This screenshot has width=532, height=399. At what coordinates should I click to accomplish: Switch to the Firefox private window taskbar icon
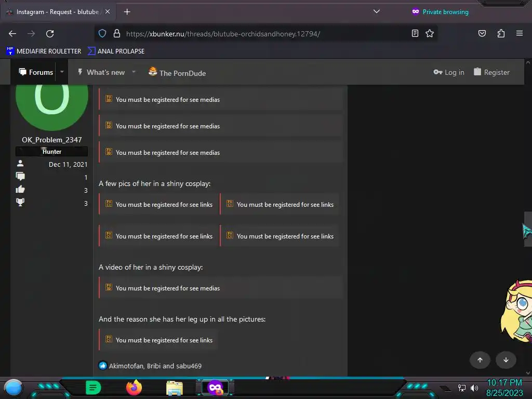pos(215,388)
